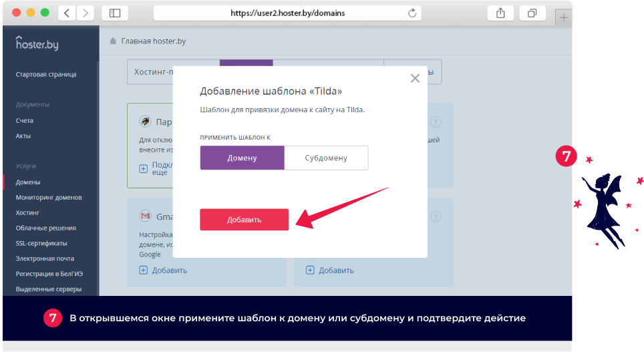This screenshot has height=352, width=644.
Task: Open the Safari share icon
Action: coord(500,13)
